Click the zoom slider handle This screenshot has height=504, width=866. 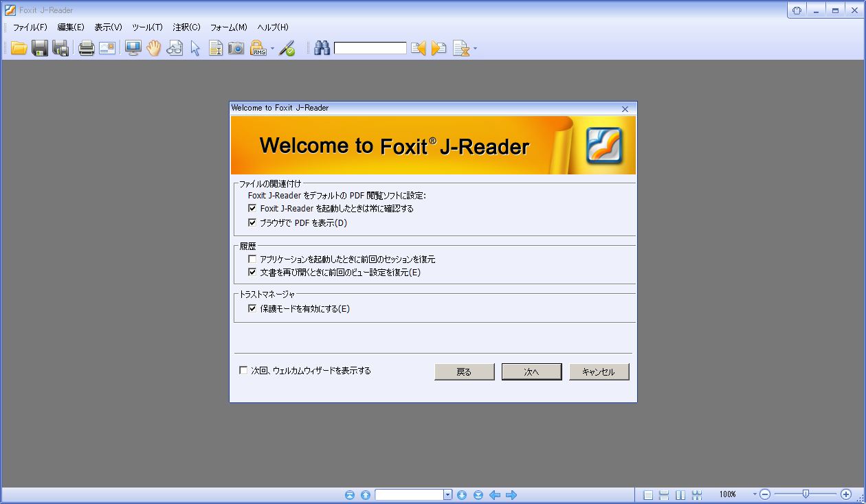click(x=806, y=494)
